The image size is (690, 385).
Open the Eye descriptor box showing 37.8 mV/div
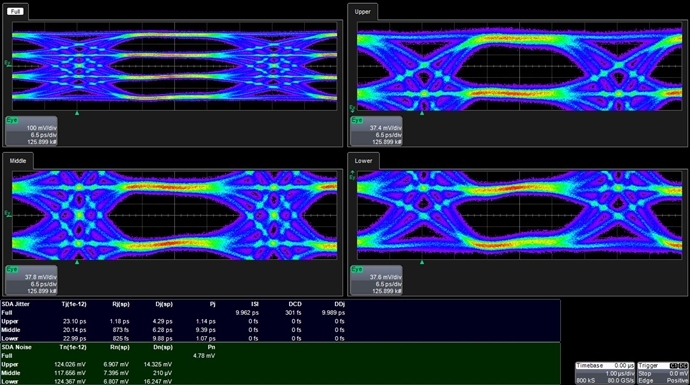(x=31, y=280)
